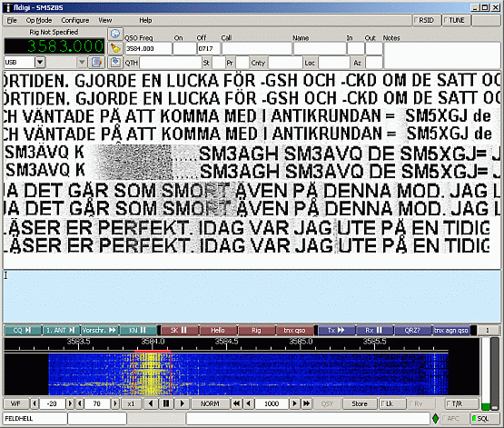Clear QSO fields with broom icon
The height and width of the screenshot is (428, 504).
coord(114,48)
